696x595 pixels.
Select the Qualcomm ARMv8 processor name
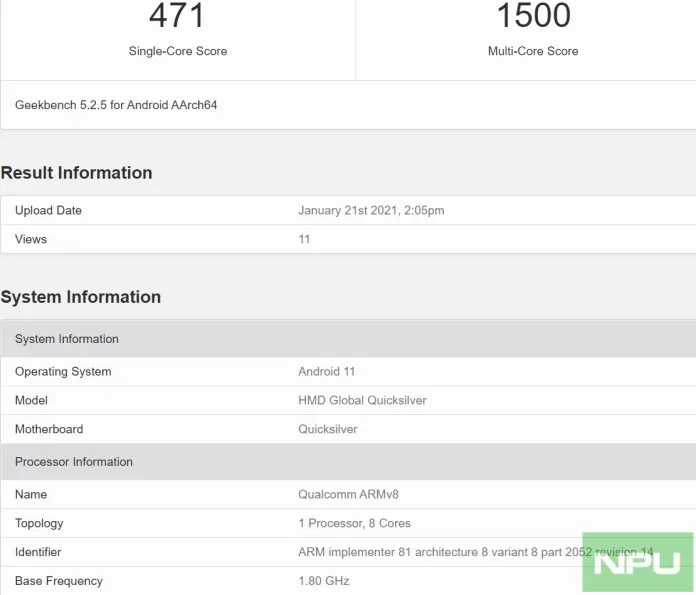(348, 495)
